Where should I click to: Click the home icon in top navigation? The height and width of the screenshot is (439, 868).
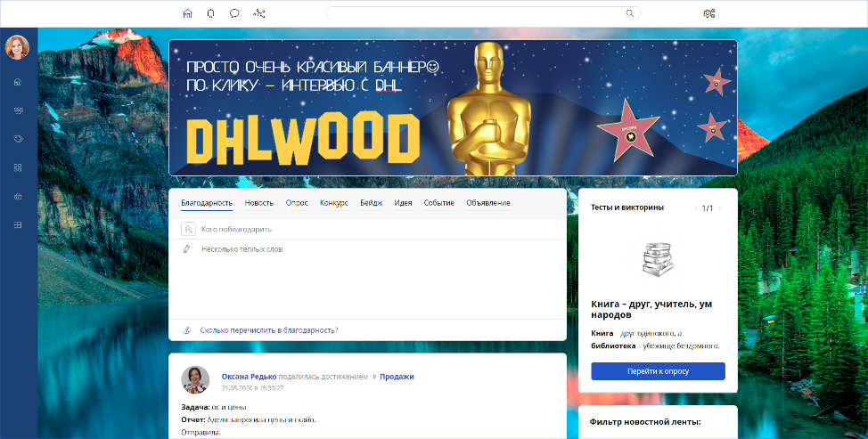click(x=187, y=13)
